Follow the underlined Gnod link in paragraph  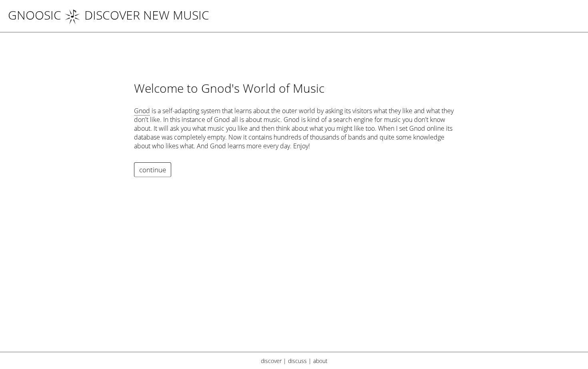[142, 111]
